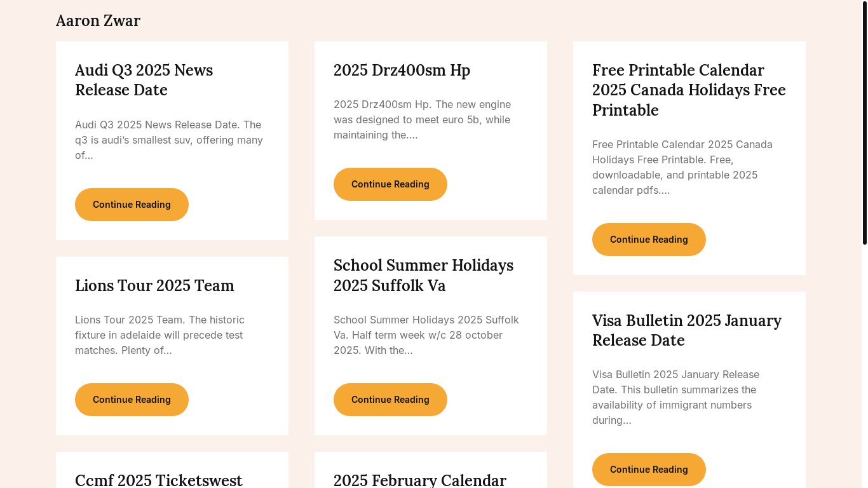Screen dimensions: 868x488
Task: Open the 2025 February Calendar article title
Action: coord(420,480)
